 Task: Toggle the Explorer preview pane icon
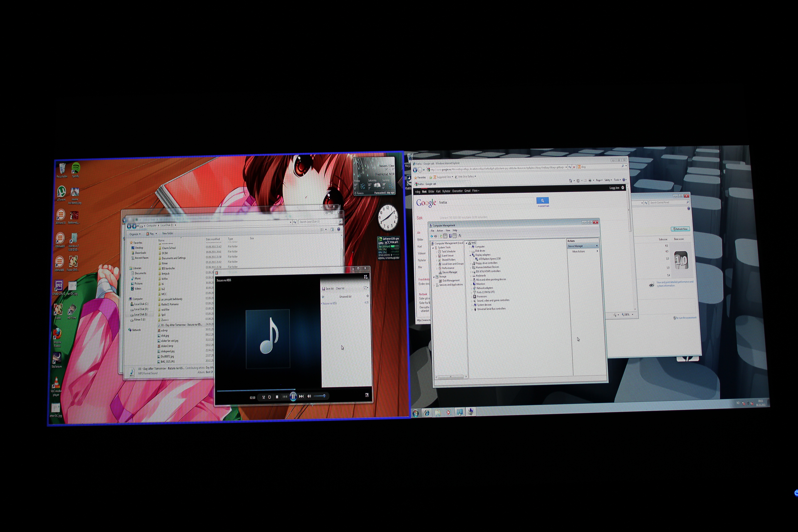(332, 230)
